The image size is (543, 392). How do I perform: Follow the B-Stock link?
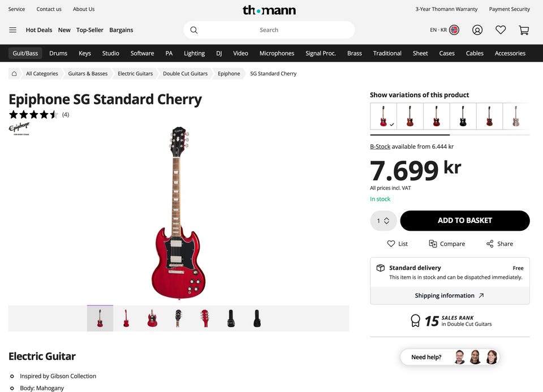380,147
